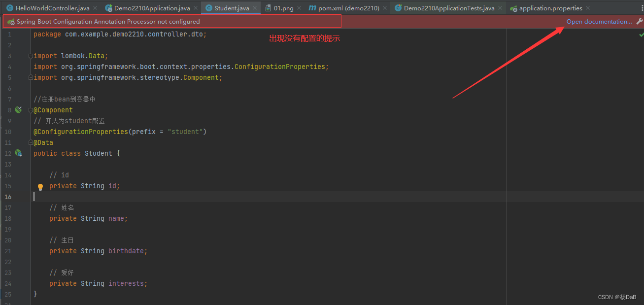Collapse annotations with fold marker beside @Component
This screenshot has width=644, height=305.
tap(31, 110)
